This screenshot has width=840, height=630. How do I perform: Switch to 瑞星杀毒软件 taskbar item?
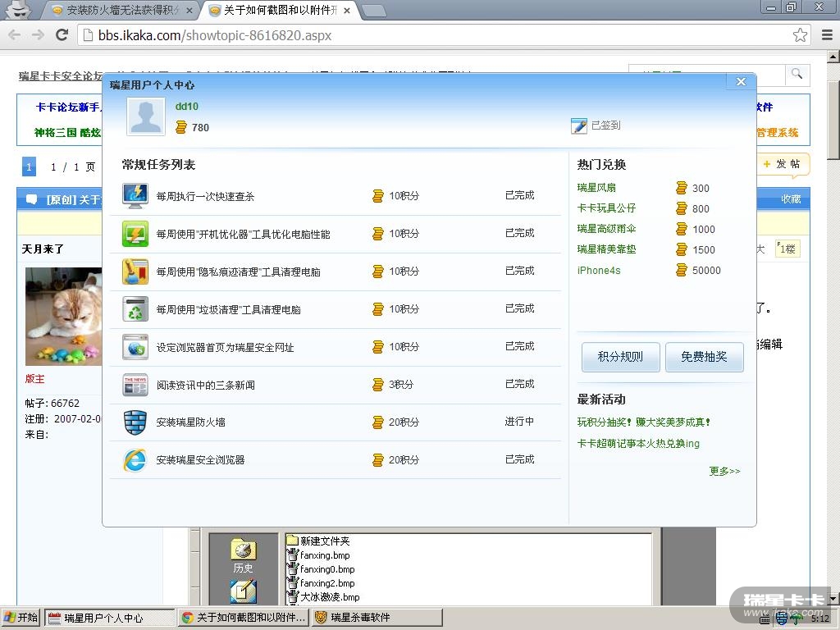(x=377, y=618)
